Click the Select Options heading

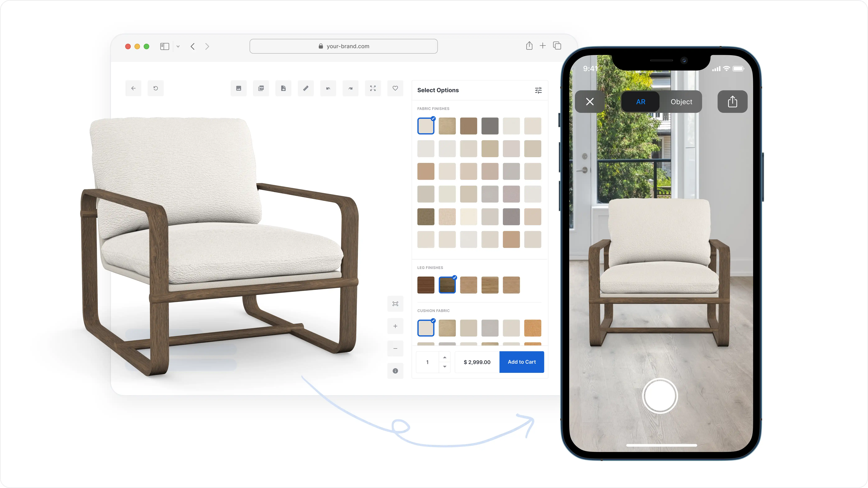(x=438, y=90)
